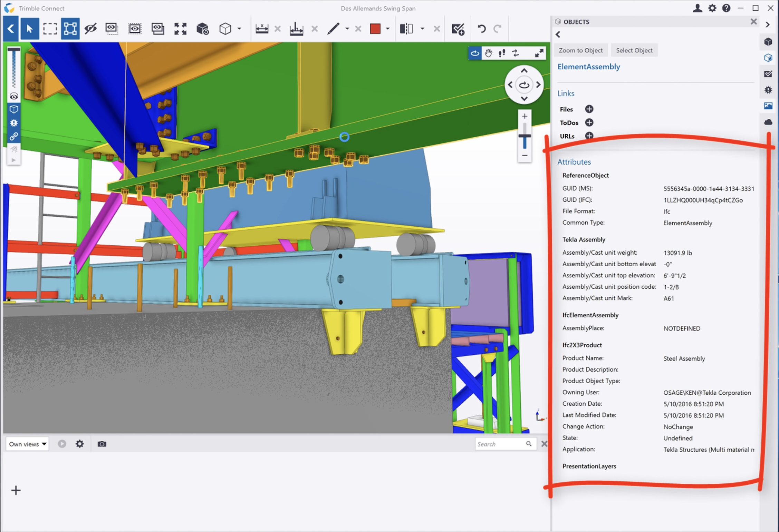The image size is (779, 532).
Task: Click the gear icon in the left viewport sidebar
Action: 14,123
